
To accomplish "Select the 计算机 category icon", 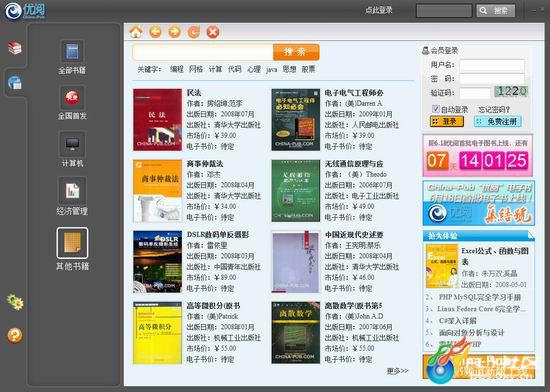I will (72, 144).
